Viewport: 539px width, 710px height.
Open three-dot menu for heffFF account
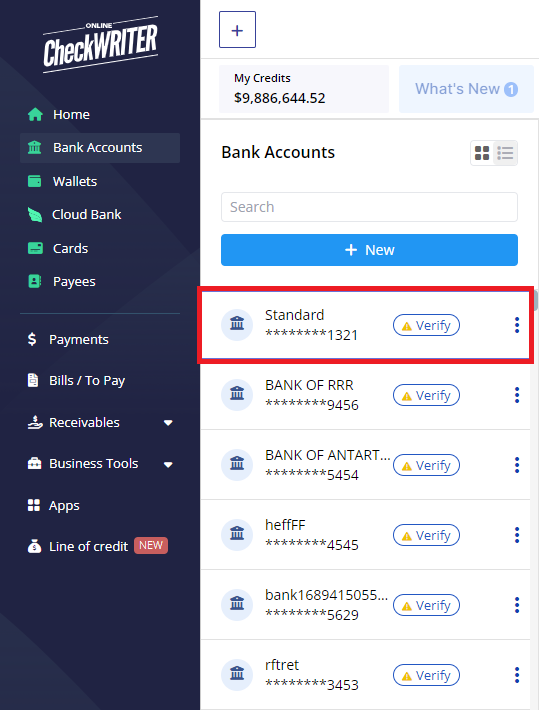point(517,535)
